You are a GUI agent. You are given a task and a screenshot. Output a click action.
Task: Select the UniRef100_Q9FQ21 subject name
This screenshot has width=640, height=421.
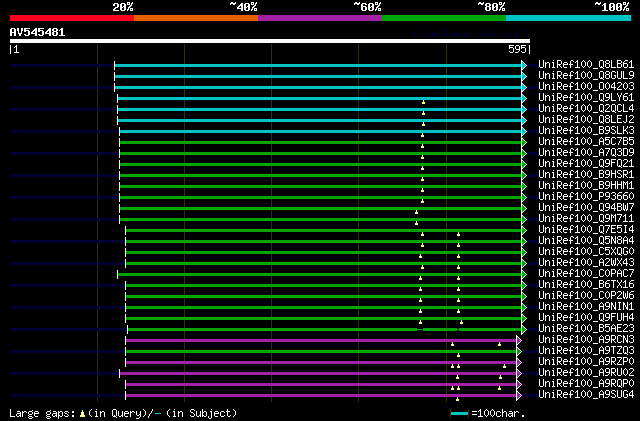tap(586, 164)
